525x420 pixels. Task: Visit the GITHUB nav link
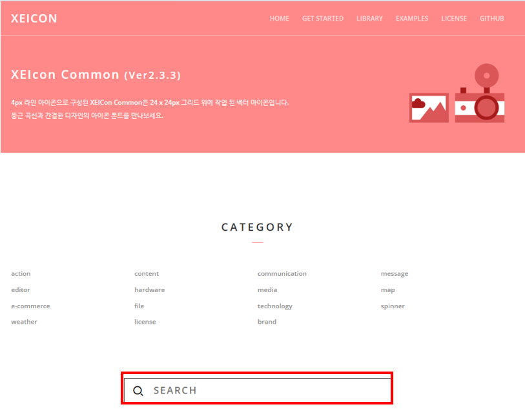coord(492,19)
